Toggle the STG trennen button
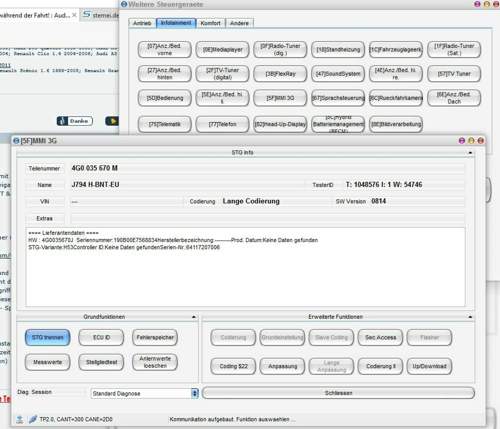This screenshot has height=429, width=500. pyautogui.click(x=48, y=337)
